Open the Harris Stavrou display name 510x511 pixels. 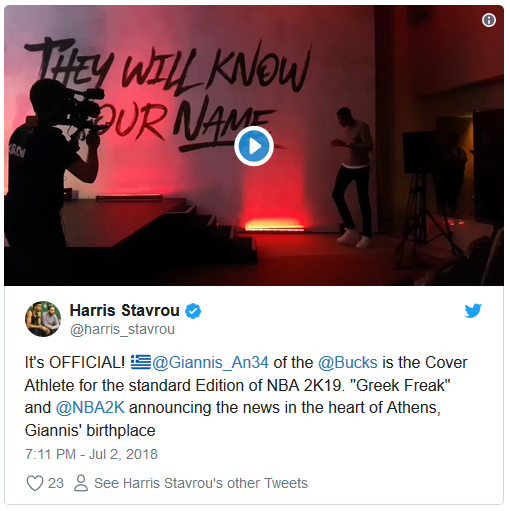tap(125, 310)
